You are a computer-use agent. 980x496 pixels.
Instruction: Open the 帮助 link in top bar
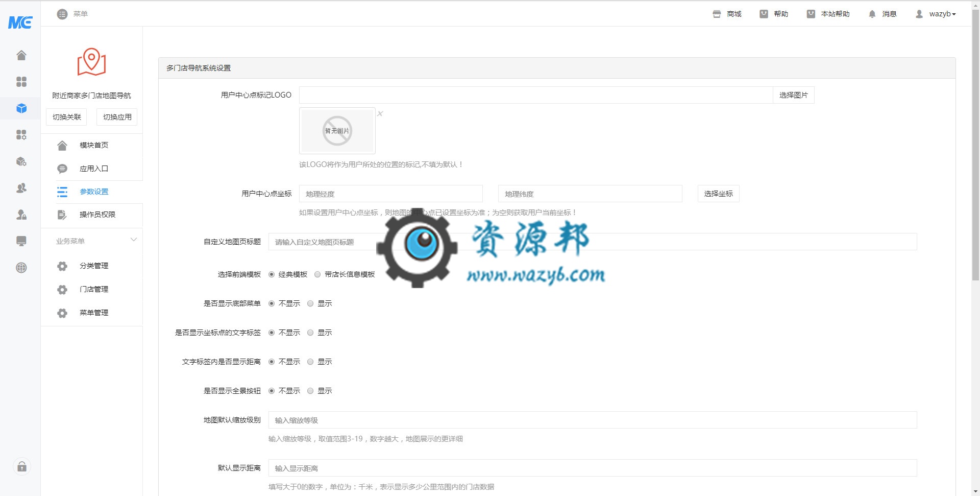pyautogui.click(x=774, y=14)
